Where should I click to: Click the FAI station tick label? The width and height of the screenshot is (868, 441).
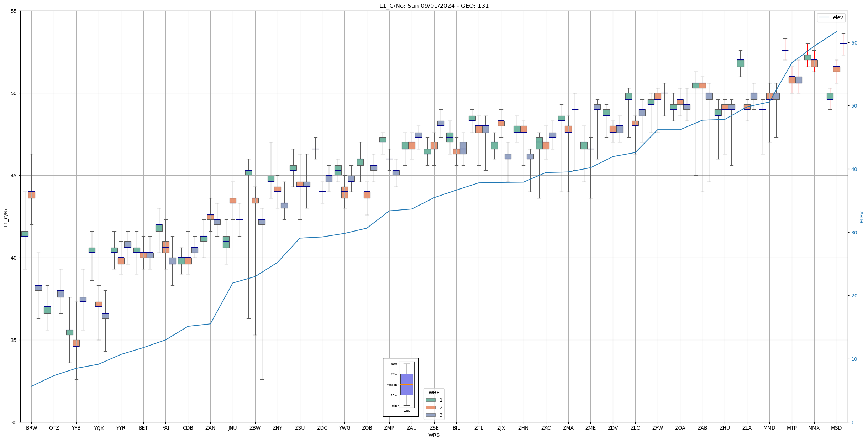165,428
